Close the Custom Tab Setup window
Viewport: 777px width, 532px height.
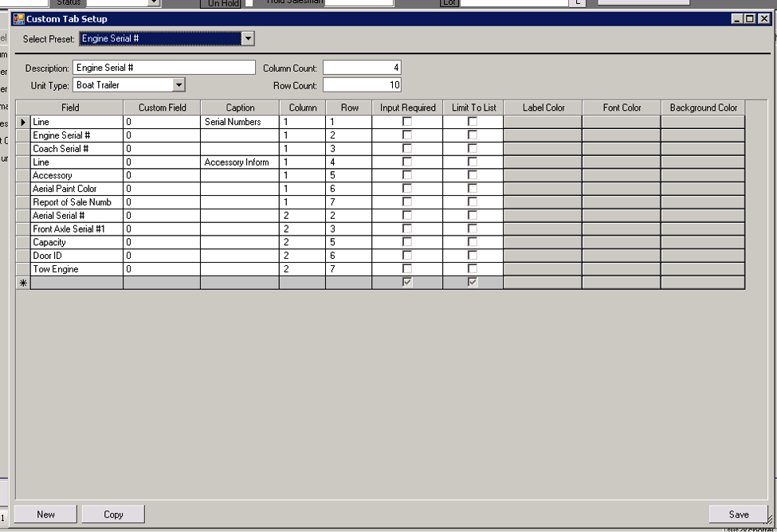(763, 19)
